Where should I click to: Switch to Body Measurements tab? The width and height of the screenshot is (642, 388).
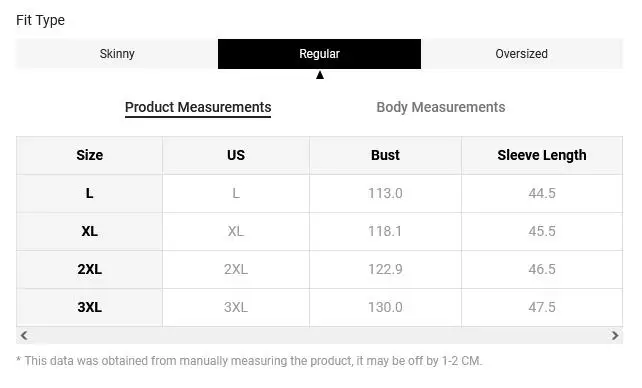(x=441, y=107)
